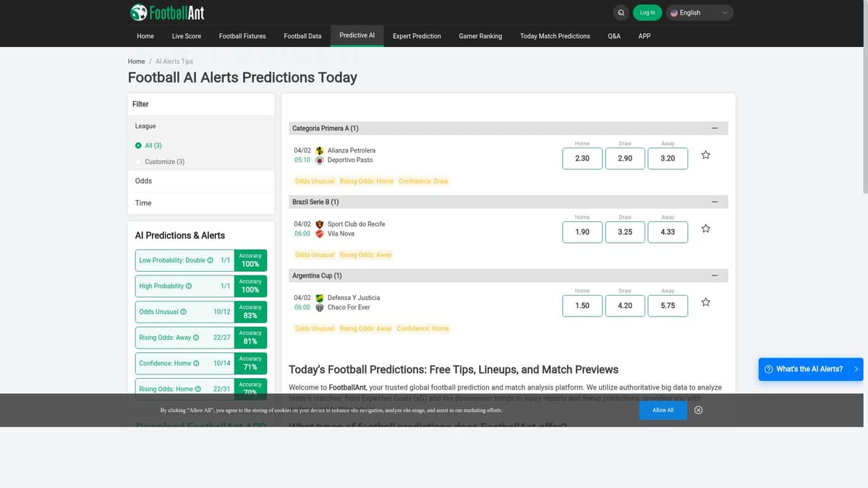Select the All (3) league radio button
This screenshot has height=488, width=868.
point(138,145)
